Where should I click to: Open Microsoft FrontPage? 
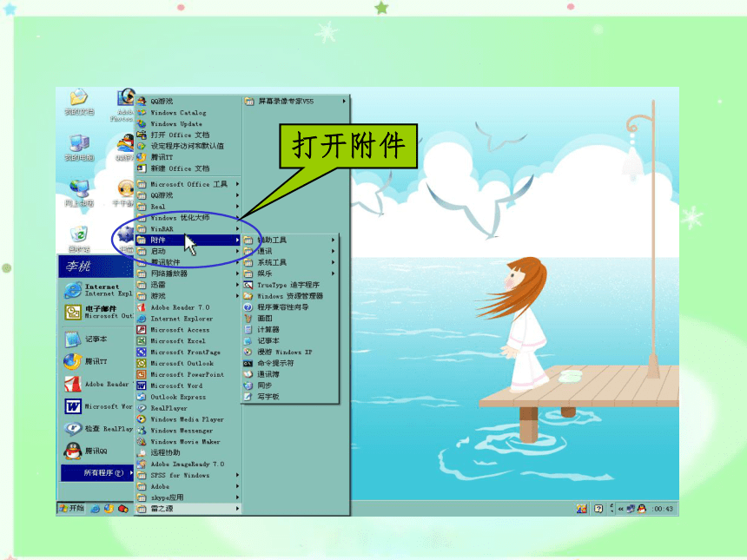pyautogui.click(x=188, y=352)
